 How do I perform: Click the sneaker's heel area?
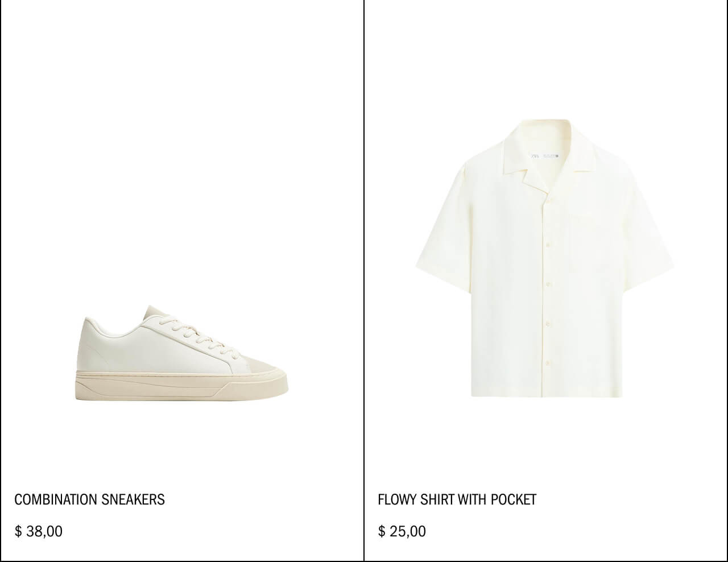click(x=91, y=347)
